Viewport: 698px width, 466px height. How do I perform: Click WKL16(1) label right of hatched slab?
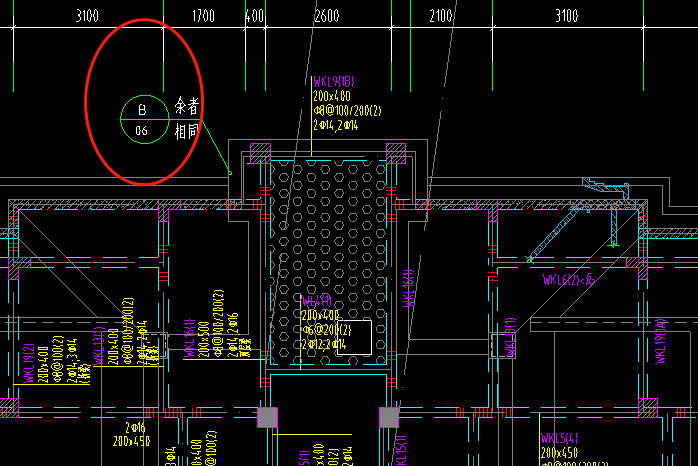pyautogui.click(x=409, y=288)
